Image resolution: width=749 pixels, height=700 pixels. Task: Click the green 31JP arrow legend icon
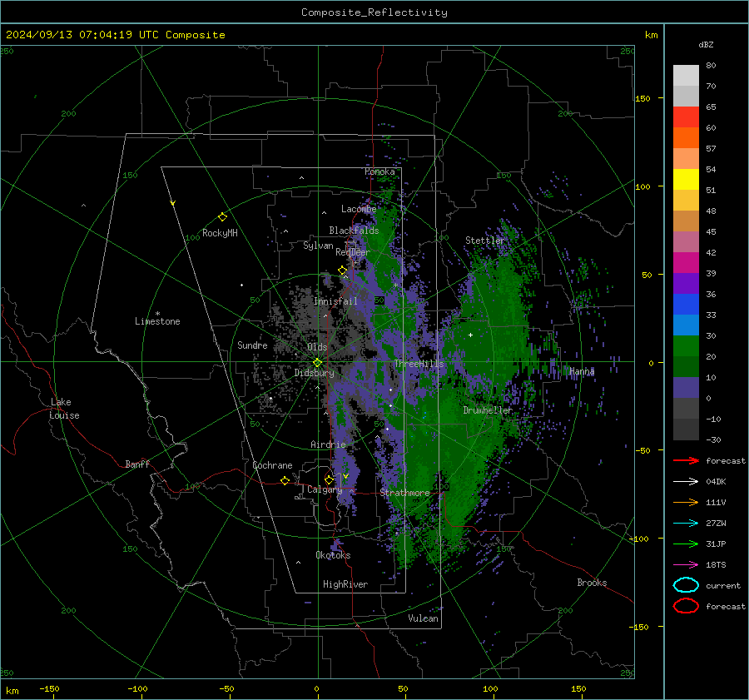tap(686, 544)
